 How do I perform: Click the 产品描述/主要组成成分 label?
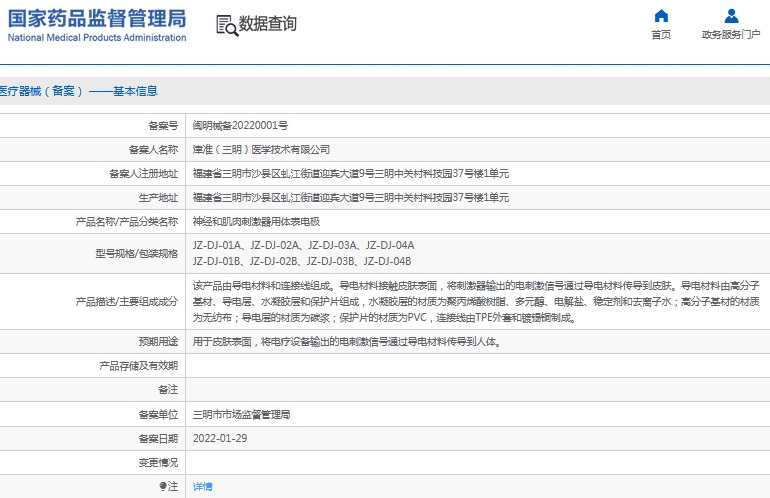(127, 302)
